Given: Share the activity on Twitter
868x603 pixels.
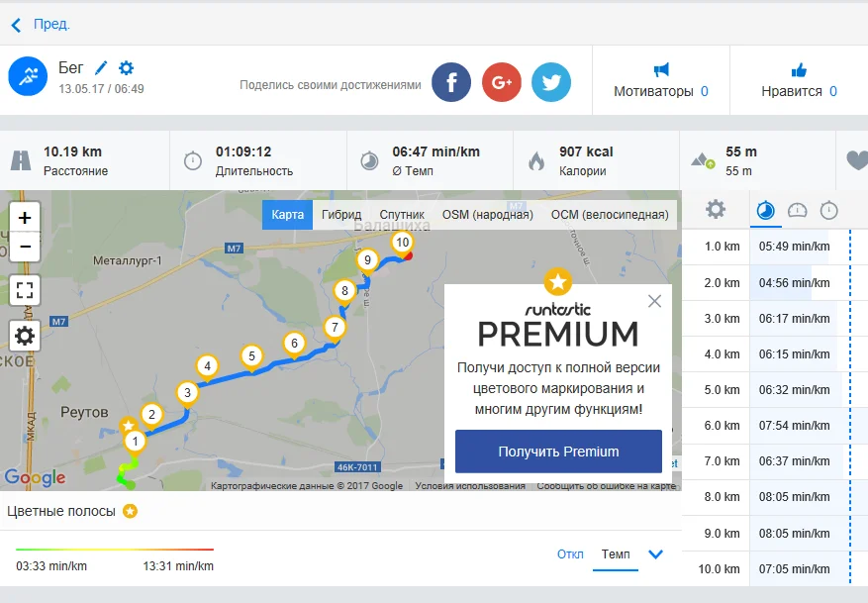Looking at the screenshot, I should point(551,82).
